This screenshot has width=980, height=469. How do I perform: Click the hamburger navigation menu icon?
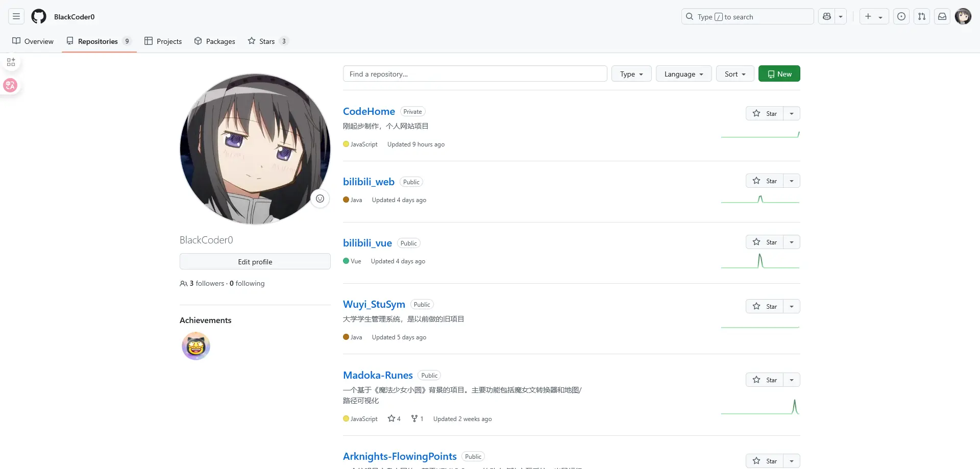(16, 16)
